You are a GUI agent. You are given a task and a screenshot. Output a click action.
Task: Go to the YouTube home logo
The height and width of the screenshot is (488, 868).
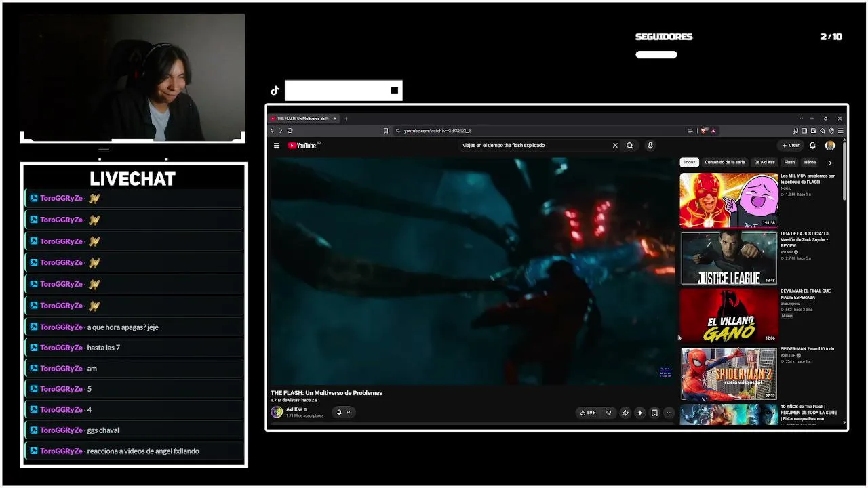tap(302, 146)
